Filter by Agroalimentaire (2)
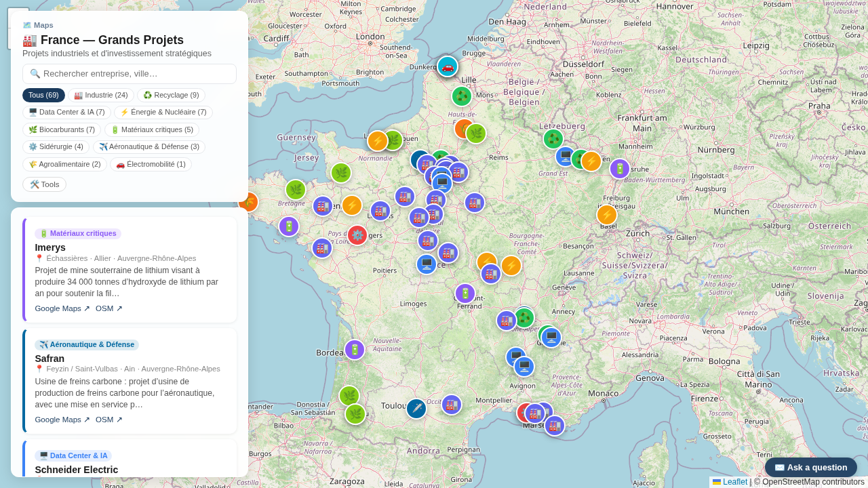This screenshot has height=488, width=868. [64, 164]
